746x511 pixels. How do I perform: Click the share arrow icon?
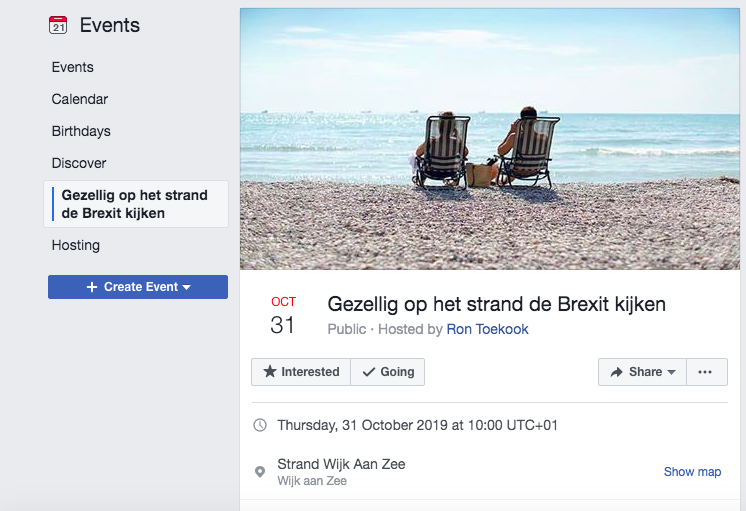pos(617,372)
